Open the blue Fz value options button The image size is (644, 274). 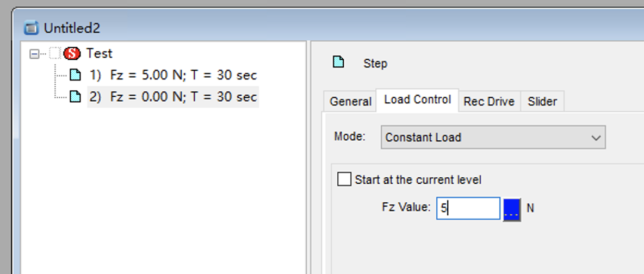pyautogui.click(x=512, y=209)
